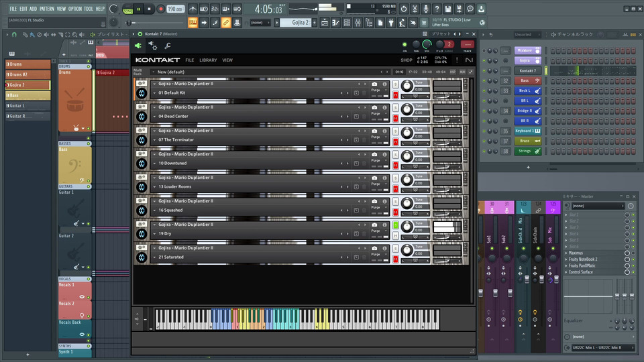This screenshot has width=644, height=362.
Task: Open the plugin picker plug icon
Action: [x=391, y=23]
